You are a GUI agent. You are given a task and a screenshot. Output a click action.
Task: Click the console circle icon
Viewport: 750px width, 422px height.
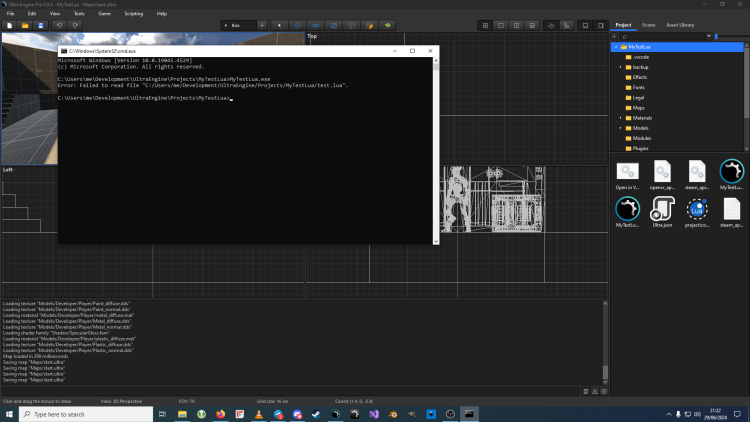(x=604, y=391)
